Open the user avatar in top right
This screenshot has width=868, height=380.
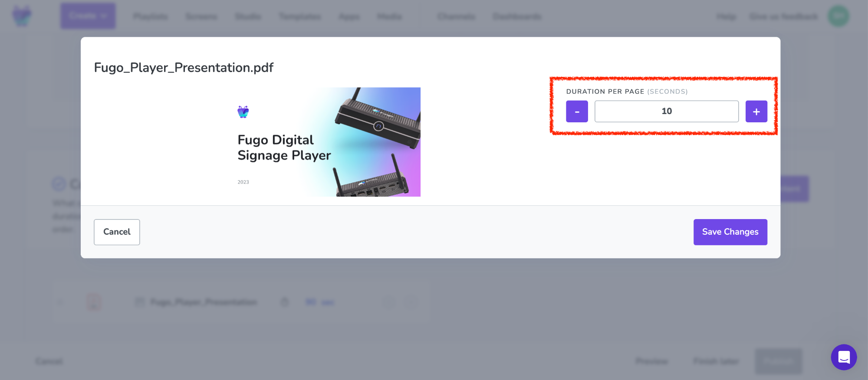[838, 16]
